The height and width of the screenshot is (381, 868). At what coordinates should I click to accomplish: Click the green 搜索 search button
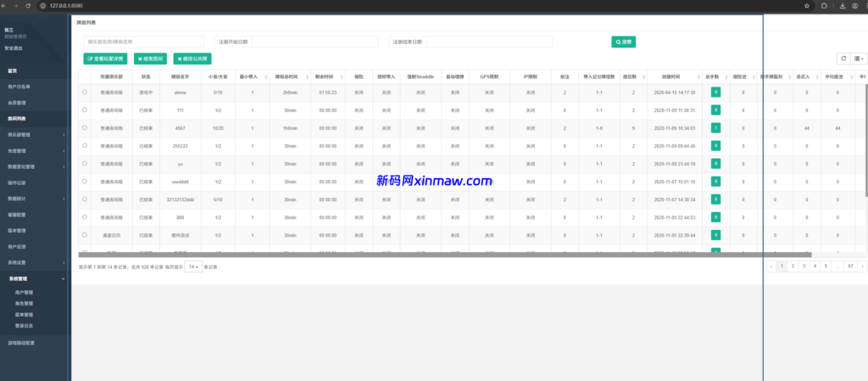pos(623,42)
